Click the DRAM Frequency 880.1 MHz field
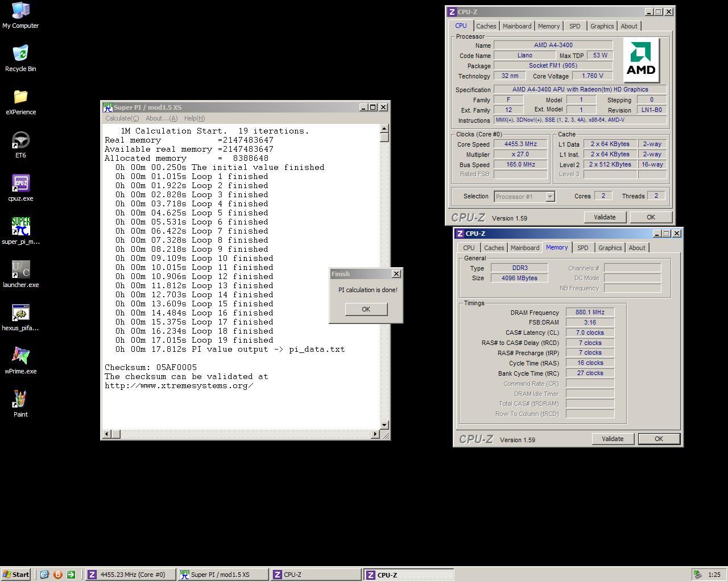Viewport: 728px width, 582px height. point(590,312)
